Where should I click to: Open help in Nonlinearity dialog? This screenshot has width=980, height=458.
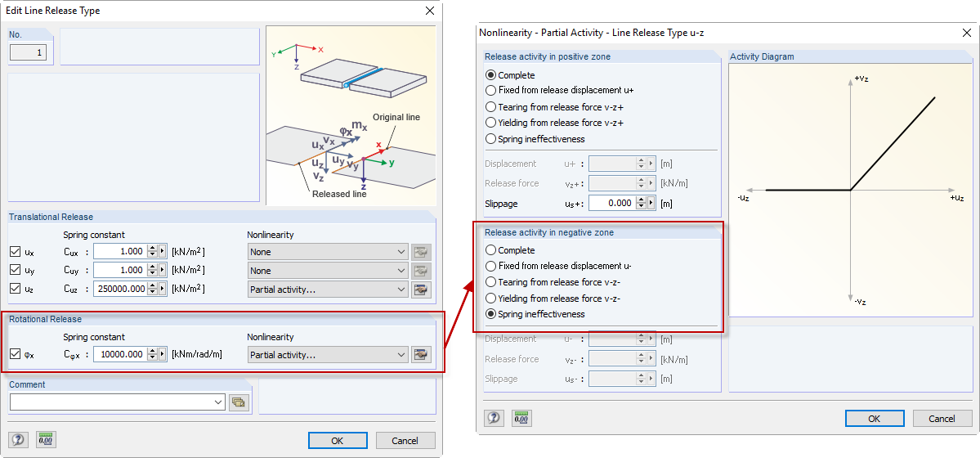coord(494,419)
